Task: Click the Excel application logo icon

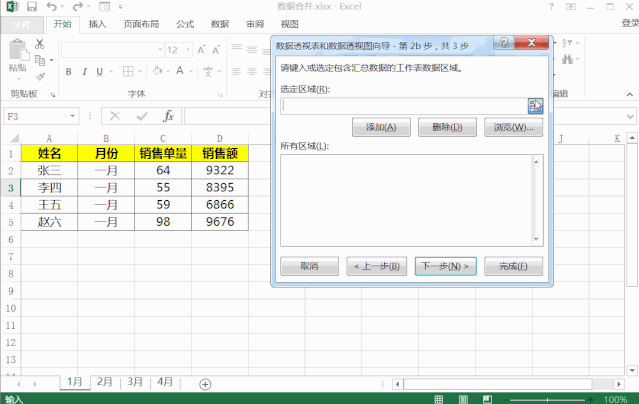Action: click(12, 7)
